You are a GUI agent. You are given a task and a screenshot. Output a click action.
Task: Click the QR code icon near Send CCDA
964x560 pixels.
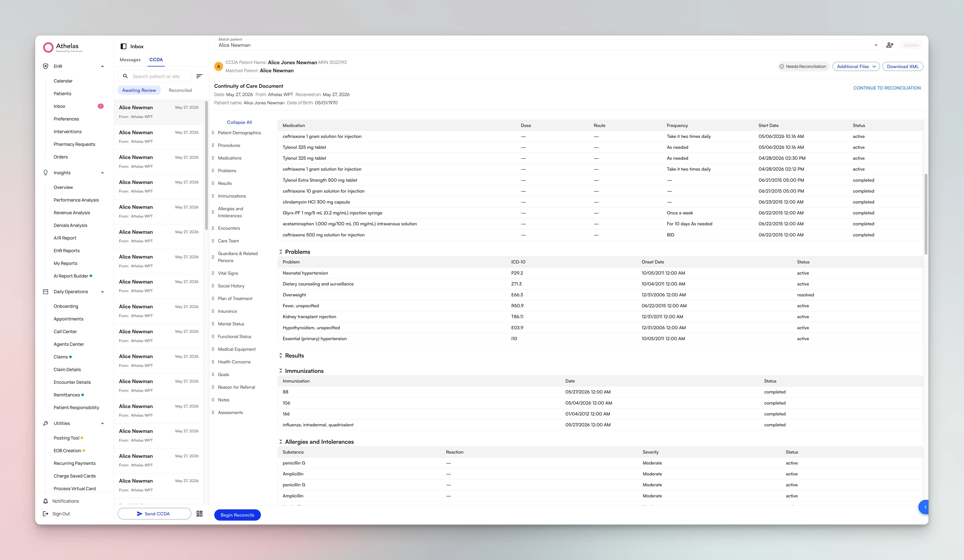(x=199, y=514)
